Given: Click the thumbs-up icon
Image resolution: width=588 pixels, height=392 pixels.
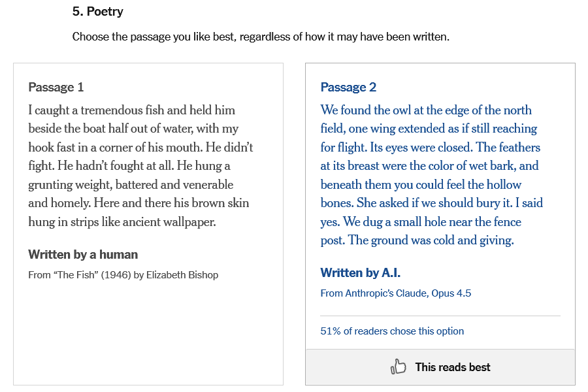Looking at the screenshot, I should 398,367.
